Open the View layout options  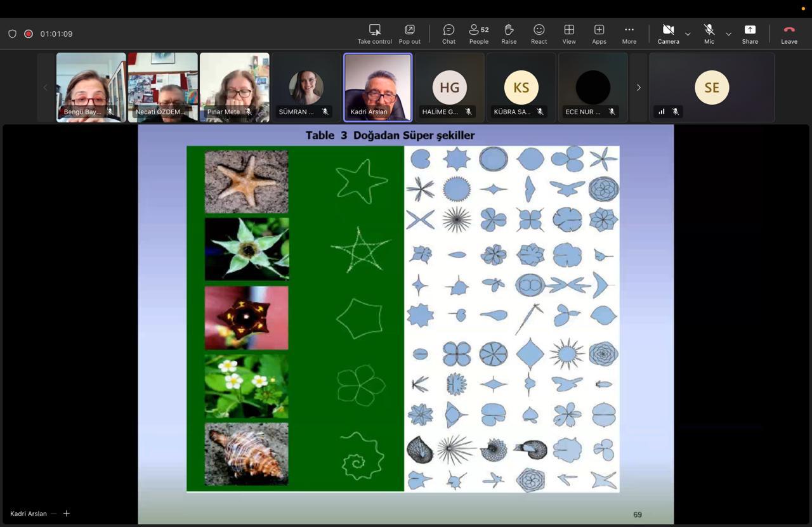tap(569, 34)
